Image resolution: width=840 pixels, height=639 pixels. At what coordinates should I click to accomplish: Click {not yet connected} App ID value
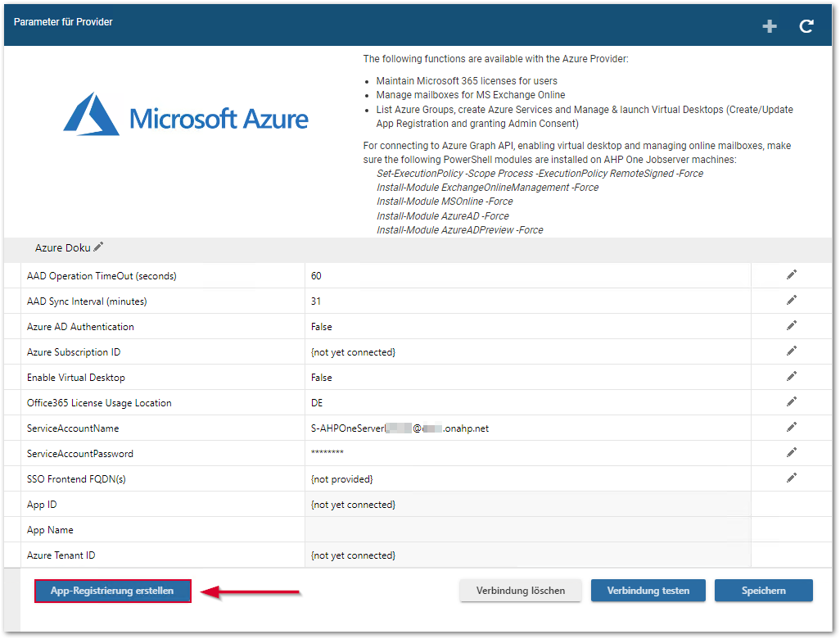point(353,505)
